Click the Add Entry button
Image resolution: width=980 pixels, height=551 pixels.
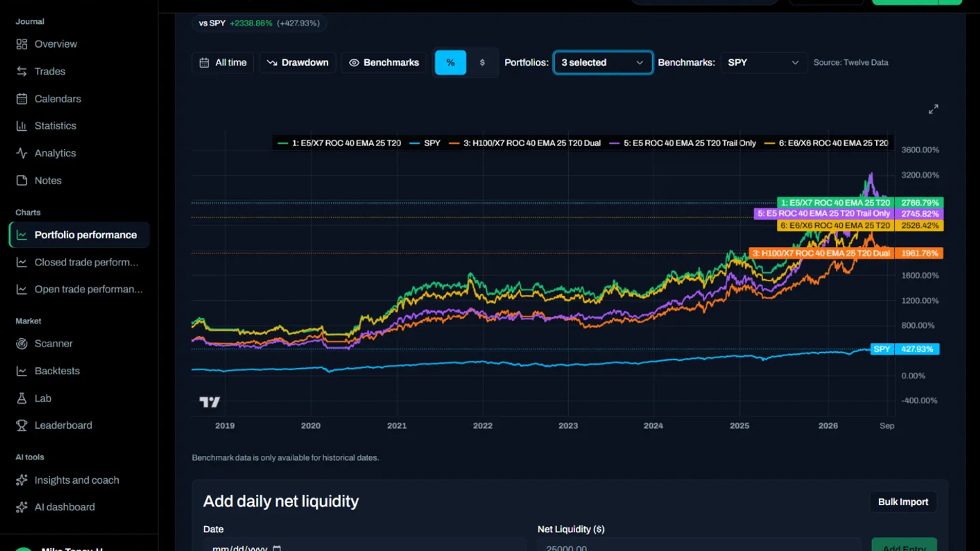coord(904,545)
